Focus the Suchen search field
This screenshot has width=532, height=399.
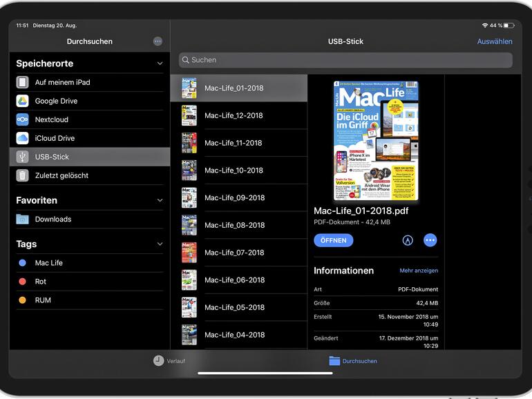tap(345, 60)
